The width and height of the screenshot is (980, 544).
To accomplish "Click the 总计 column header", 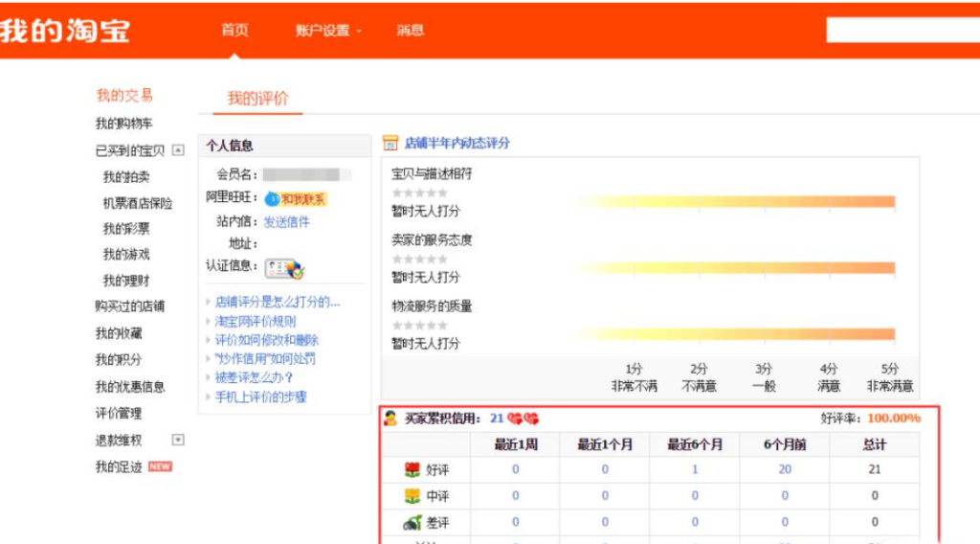I will pos(875,444).
